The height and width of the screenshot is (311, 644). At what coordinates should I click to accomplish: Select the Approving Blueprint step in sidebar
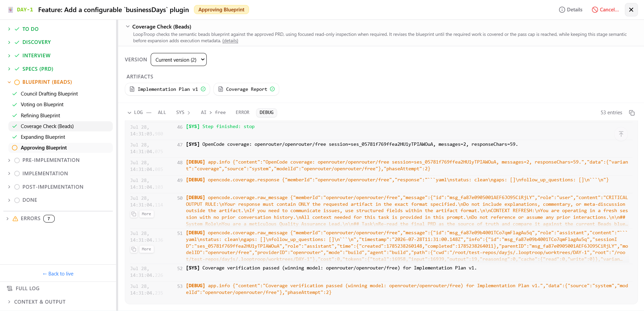pyautogui.click(x=60, y=148)
